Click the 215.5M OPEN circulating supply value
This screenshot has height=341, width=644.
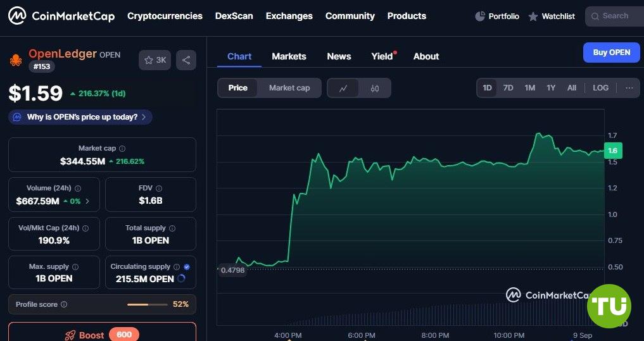(x=145, y=279)
